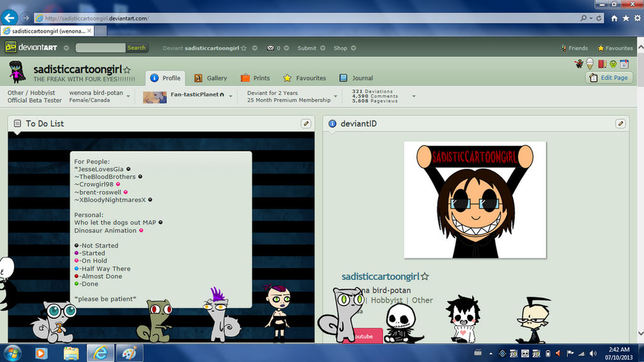
Task: Switch to the Gallery tab
Action: click(x=217, y=78)
